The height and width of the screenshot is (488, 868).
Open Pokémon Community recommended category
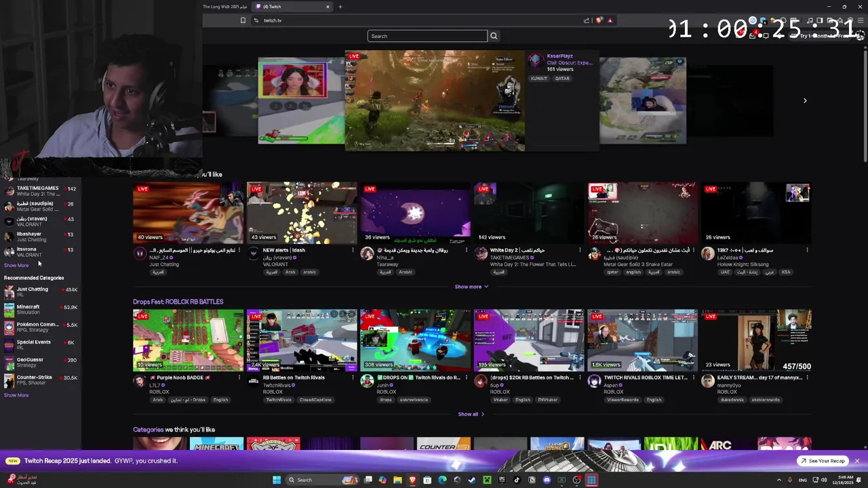coord(41,327)
